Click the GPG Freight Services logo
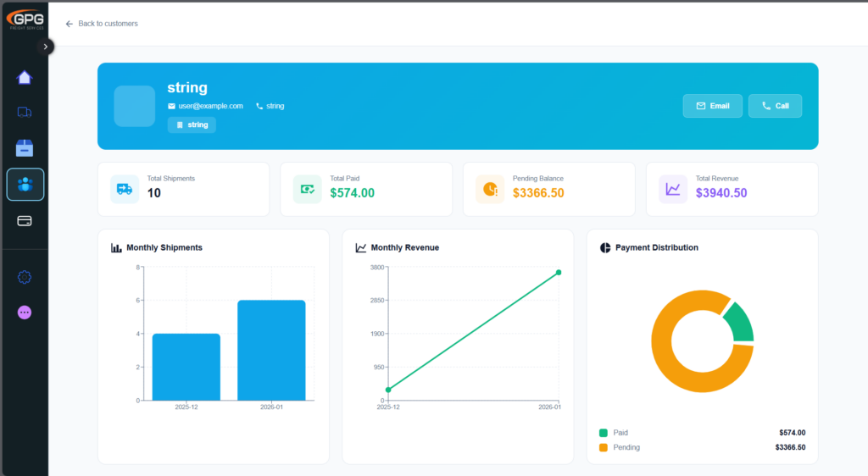The height and width of the screenshot is (476, 868). point(24,19)
